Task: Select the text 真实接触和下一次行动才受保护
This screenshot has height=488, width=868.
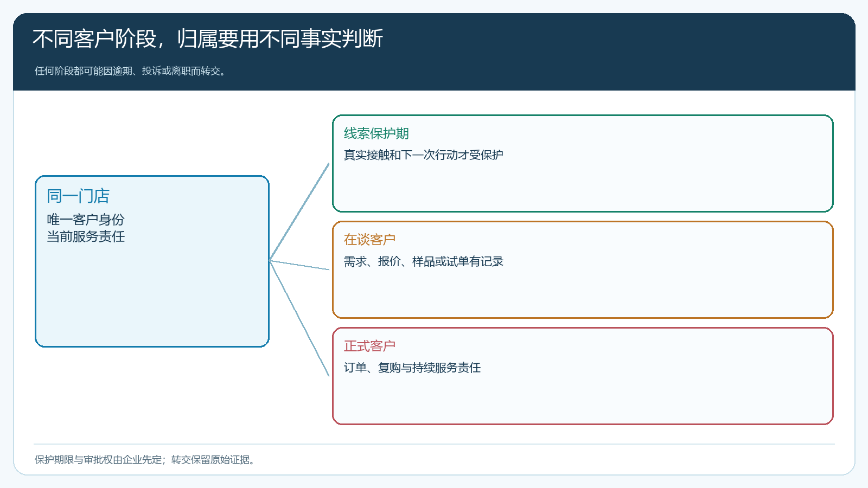Action: [423, 155]
